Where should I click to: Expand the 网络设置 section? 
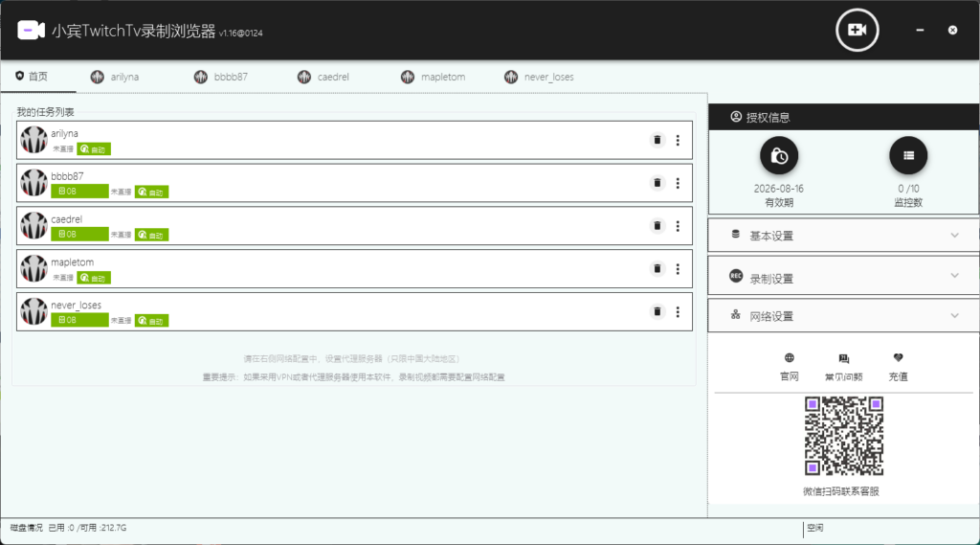coord(843,316)
